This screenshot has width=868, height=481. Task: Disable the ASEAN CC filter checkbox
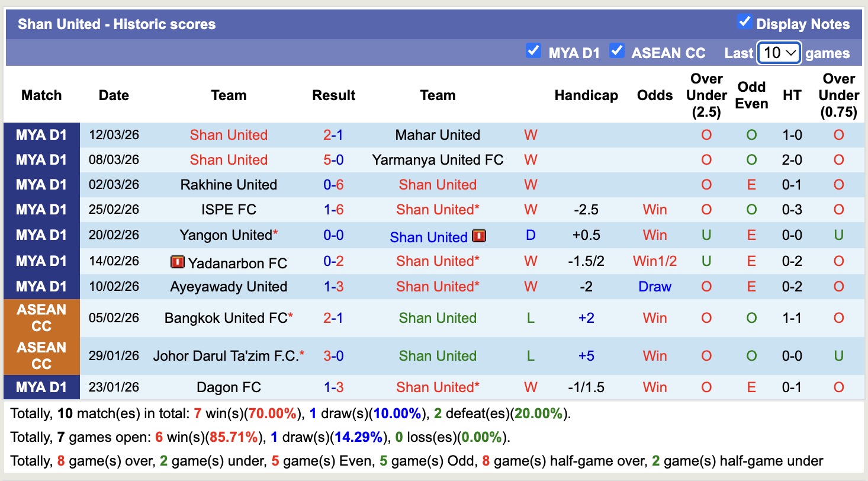coord(617,52)
